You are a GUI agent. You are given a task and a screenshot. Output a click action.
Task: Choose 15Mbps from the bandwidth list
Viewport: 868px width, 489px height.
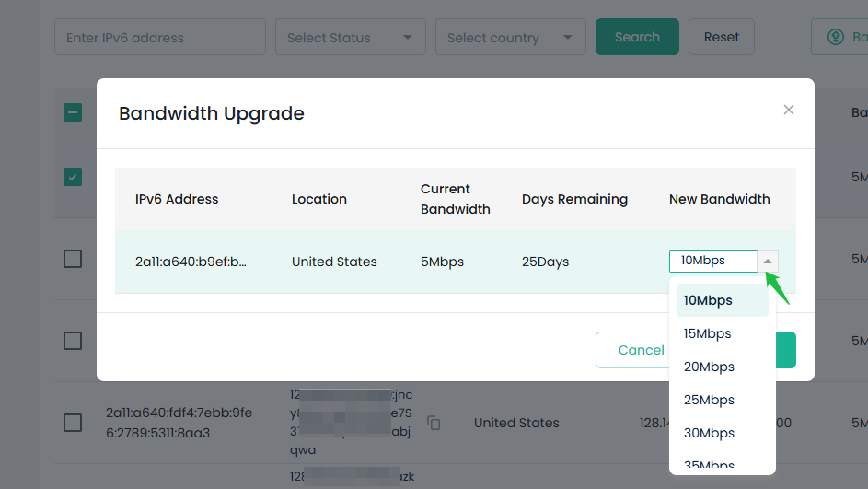click(x=722, y=333)
